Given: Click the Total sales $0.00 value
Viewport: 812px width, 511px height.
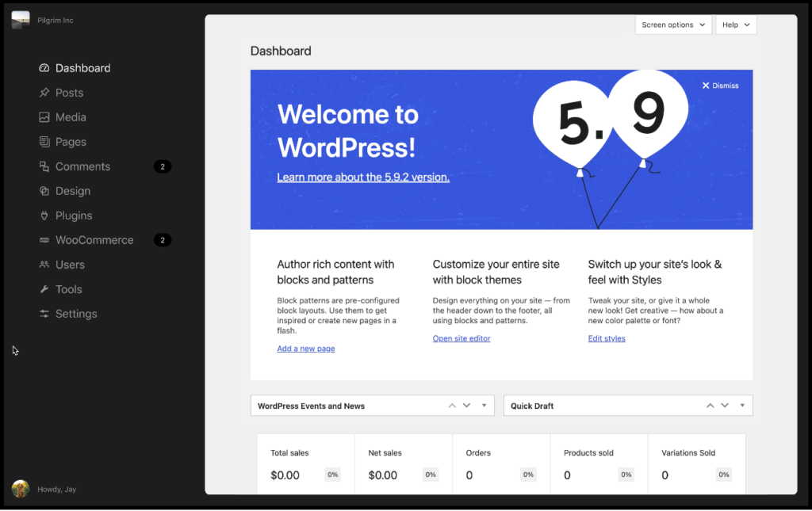Looking at the screenshot, I should [x=285, y=475].
